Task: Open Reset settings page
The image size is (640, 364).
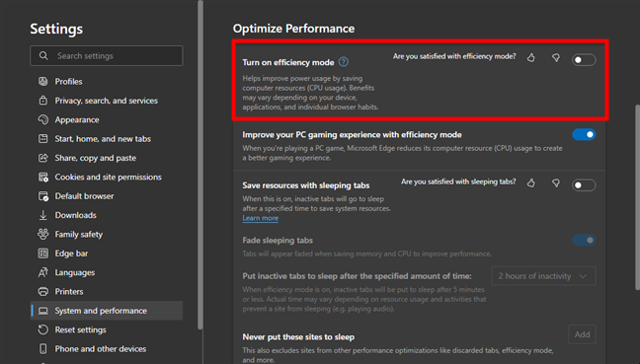Action: coord(106,329)
